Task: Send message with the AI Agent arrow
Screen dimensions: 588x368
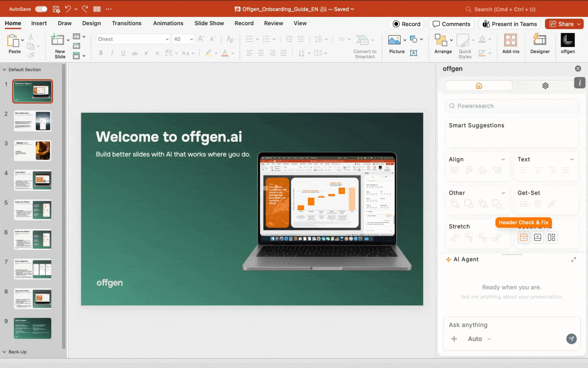Action: tap(571, 339)
